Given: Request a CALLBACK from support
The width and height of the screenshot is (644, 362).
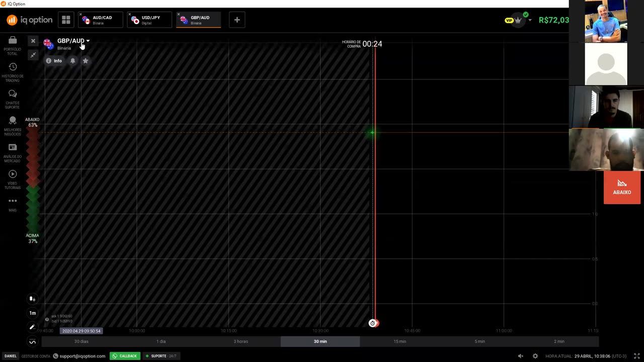Looking at the screenshot, I should pos(125,356).
